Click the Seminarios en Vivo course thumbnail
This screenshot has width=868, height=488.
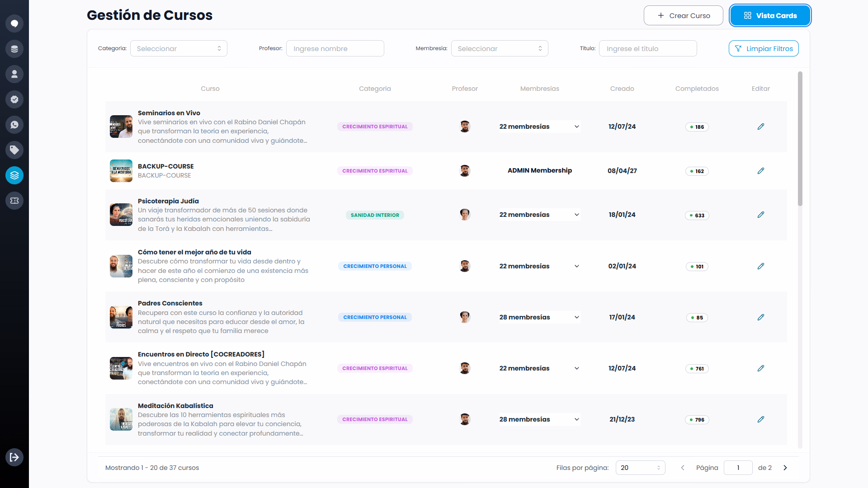pyautogui.click(x=121, y=127)
